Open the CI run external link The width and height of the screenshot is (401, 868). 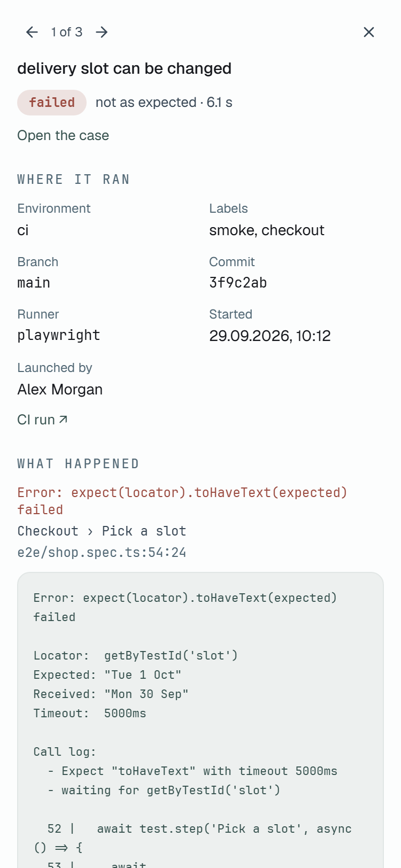(43, 420)
